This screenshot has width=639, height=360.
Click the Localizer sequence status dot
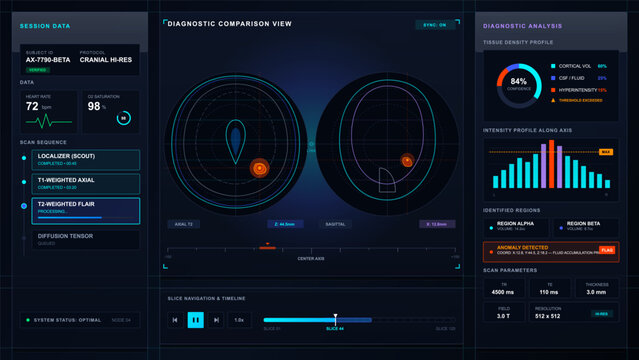tap(24, 158)
